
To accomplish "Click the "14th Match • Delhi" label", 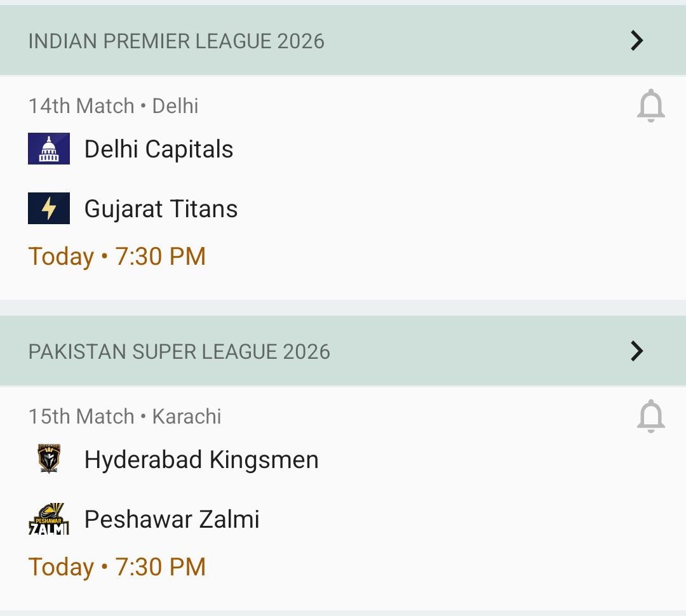I will coord(113,106).
